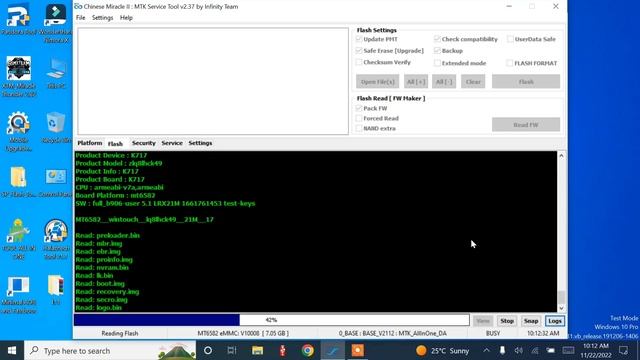Click the Clear button
640x360 pixels.
point(473,82)
